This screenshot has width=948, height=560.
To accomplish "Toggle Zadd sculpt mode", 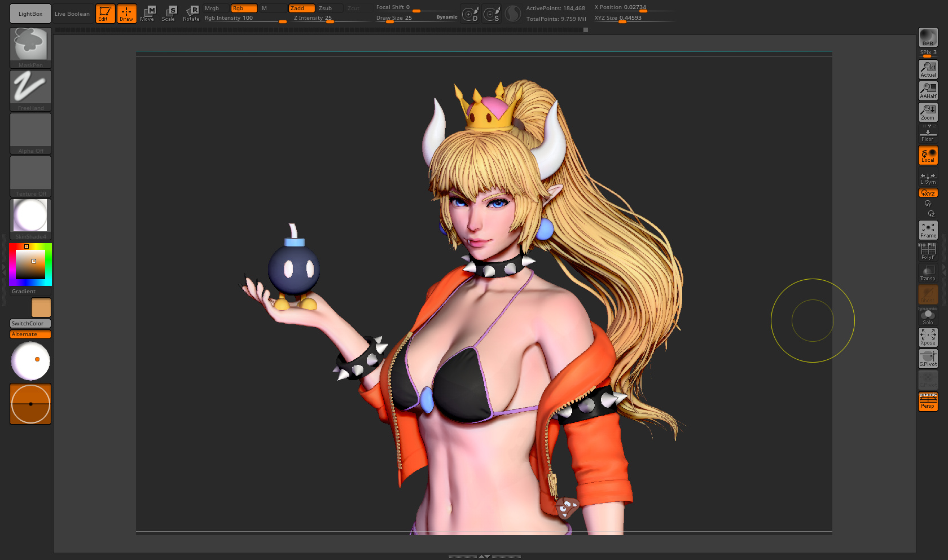I will tap(301, 8).
